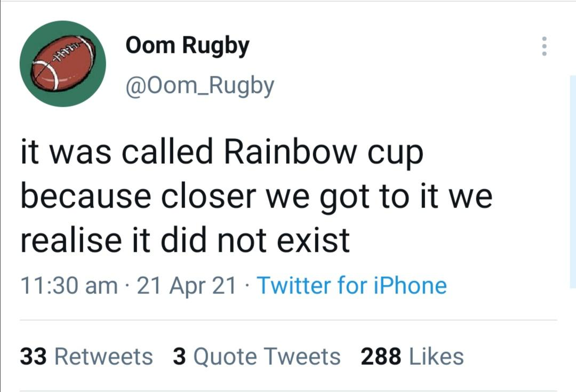Click the word 'Likes' in the stats row

click(x=436, y=356)
